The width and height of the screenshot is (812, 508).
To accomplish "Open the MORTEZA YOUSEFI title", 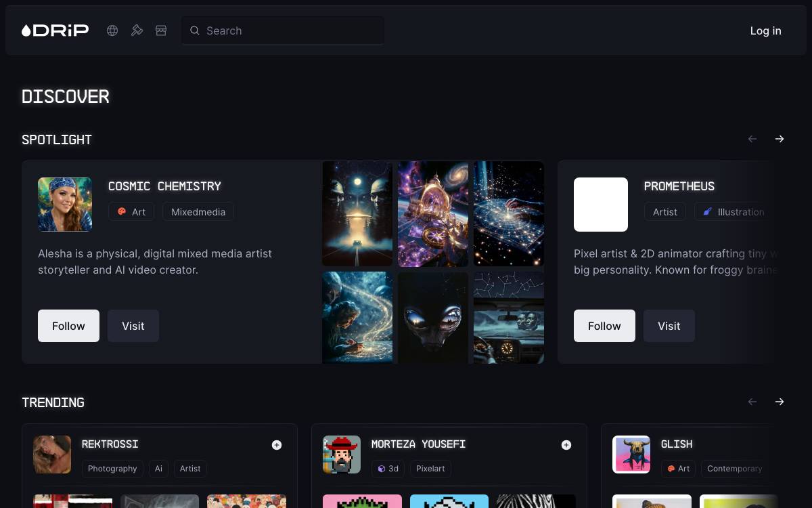I will point(418,444).
